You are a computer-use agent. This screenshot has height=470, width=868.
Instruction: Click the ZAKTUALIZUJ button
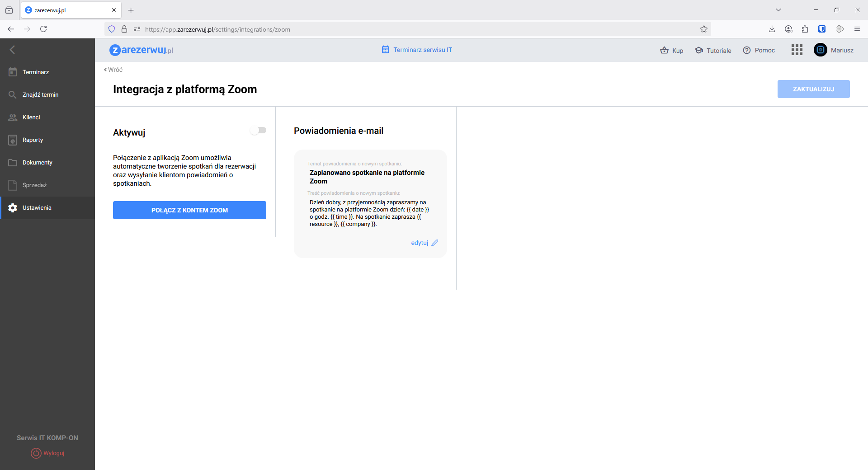point(813,89)
